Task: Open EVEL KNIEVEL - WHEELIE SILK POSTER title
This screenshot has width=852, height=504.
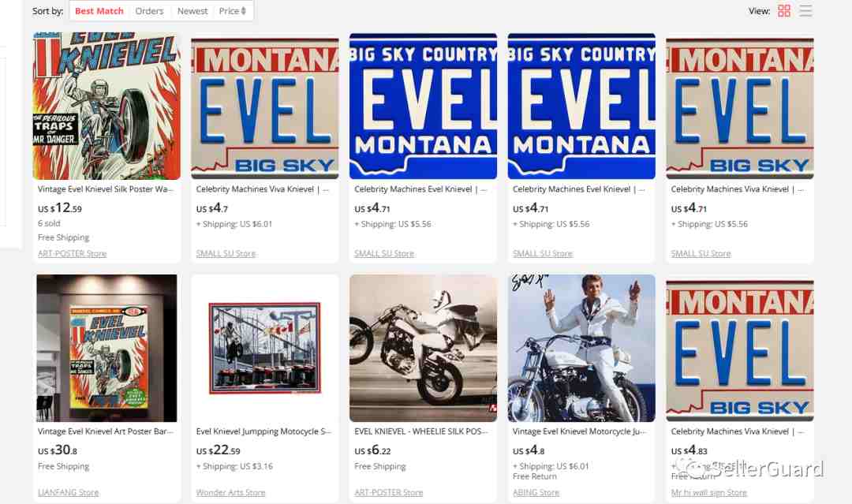Action: click(421, 431)
